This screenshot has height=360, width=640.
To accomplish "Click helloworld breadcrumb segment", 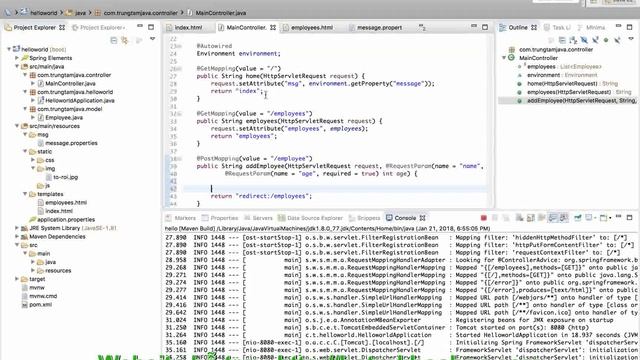I will (x=43, y=13).
